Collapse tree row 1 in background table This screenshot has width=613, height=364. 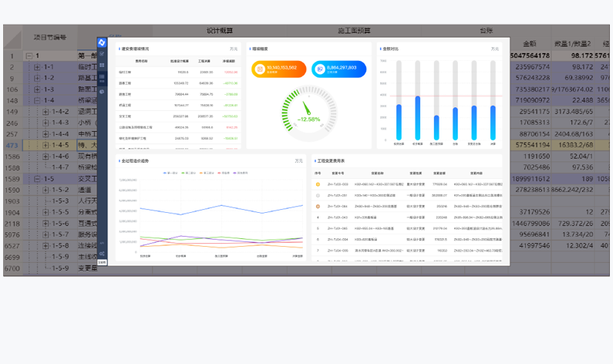(29, 56)
